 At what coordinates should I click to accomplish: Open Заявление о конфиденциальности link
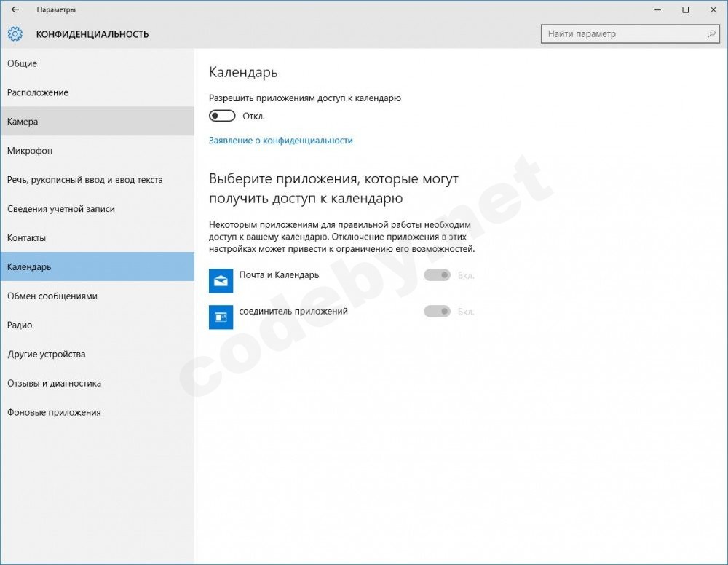coord(280,141)
